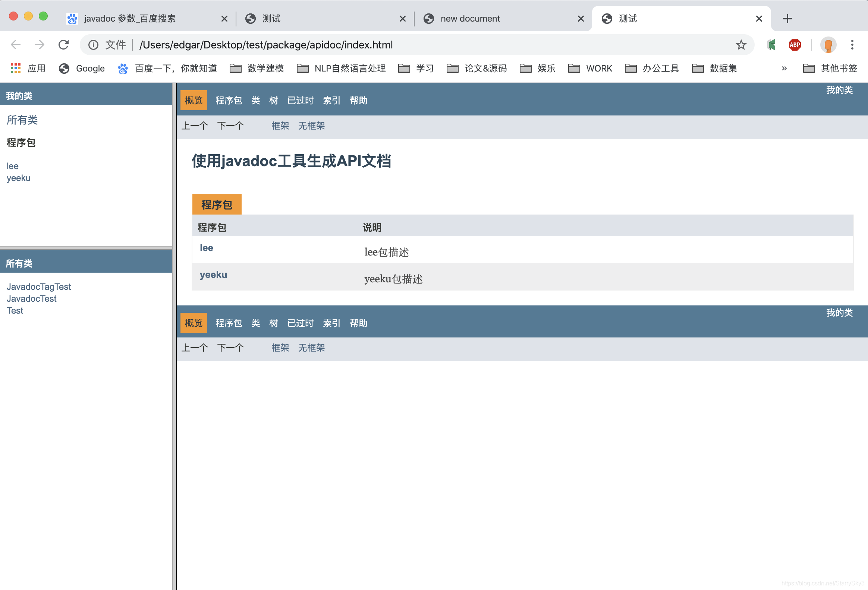This screenshot has width=868, height=590.
Task: Open the JavadocTagTest class
Action: pos(39,286)
